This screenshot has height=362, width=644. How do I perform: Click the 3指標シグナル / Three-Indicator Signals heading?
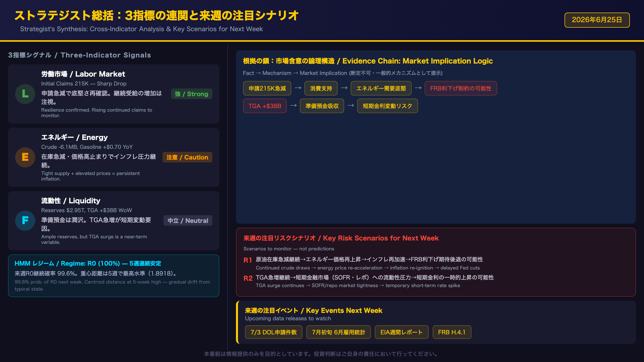tap(79, 55)
